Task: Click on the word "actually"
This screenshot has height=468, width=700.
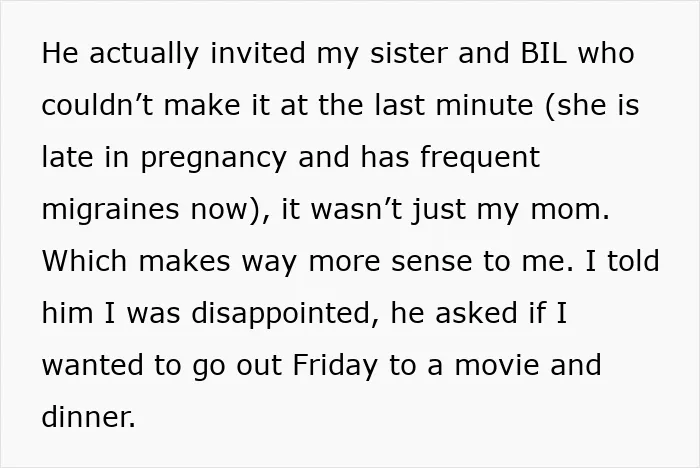Action: (144, 54)
